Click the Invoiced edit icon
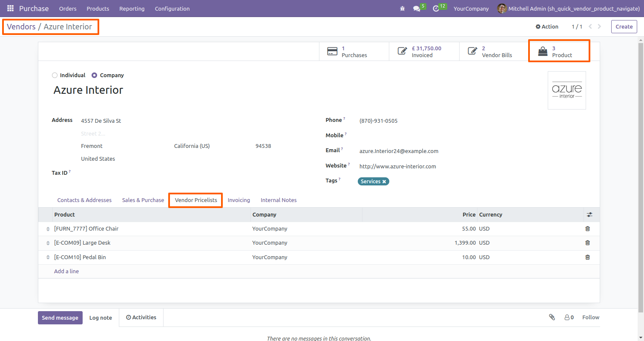This screenshot has height=341, width=644. coord(402,52)
